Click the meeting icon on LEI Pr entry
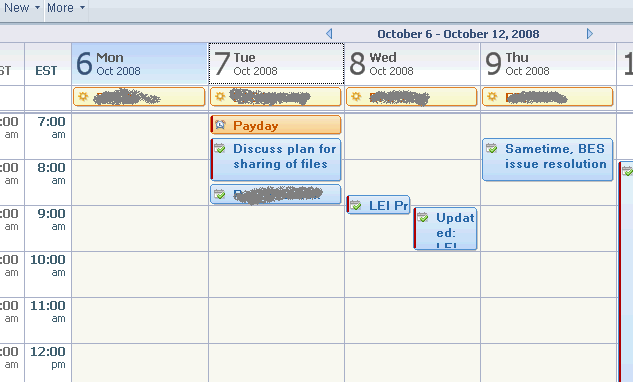Screen dimensions: 633x382 [x=356, y=205]
